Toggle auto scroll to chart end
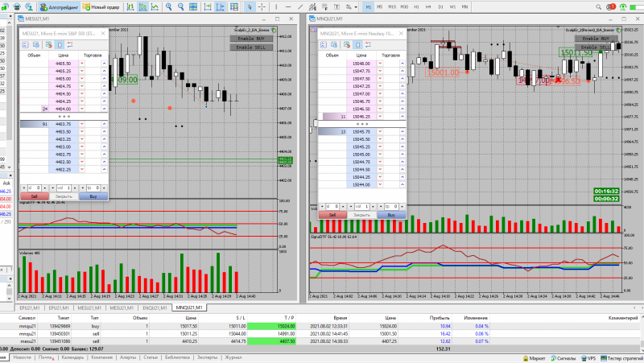This screenshot has height=363, width=644. coord(208,7)
